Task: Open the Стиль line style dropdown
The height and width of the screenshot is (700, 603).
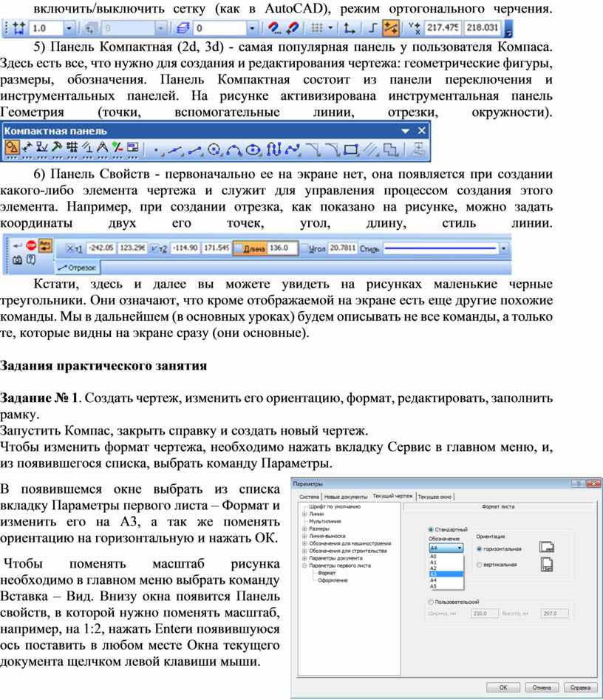Action: pyautogui.click(x=504, y=248)
